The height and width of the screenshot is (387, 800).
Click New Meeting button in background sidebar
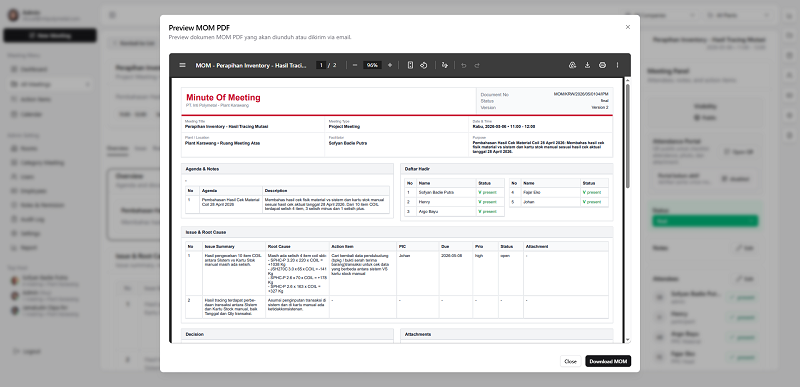(x=50, y=36)
